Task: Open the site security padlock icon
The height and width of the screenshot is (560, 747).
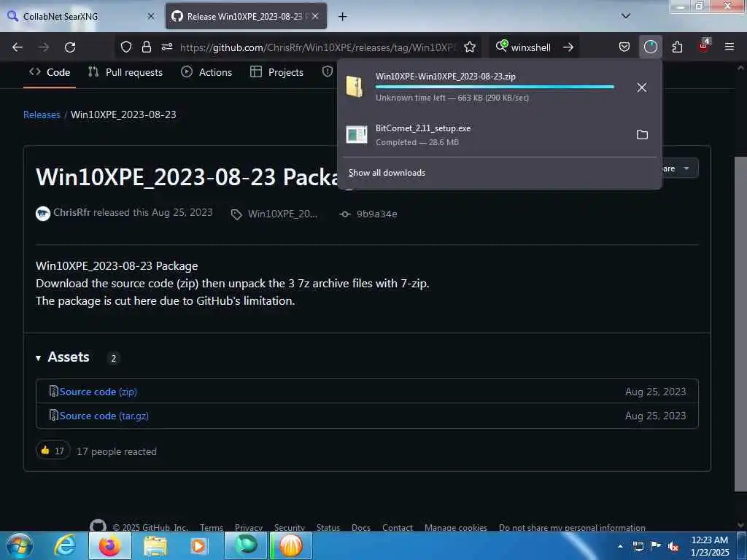Action: click(146, 47)
